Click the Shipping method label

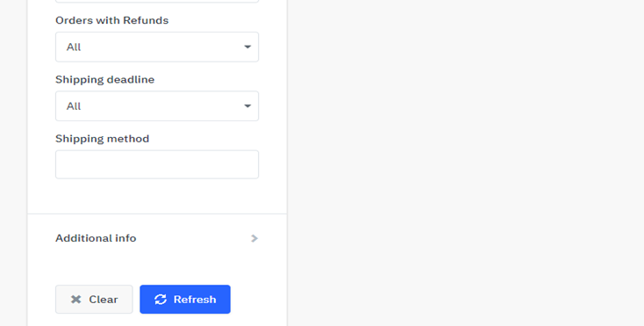[x=103, y=139]
